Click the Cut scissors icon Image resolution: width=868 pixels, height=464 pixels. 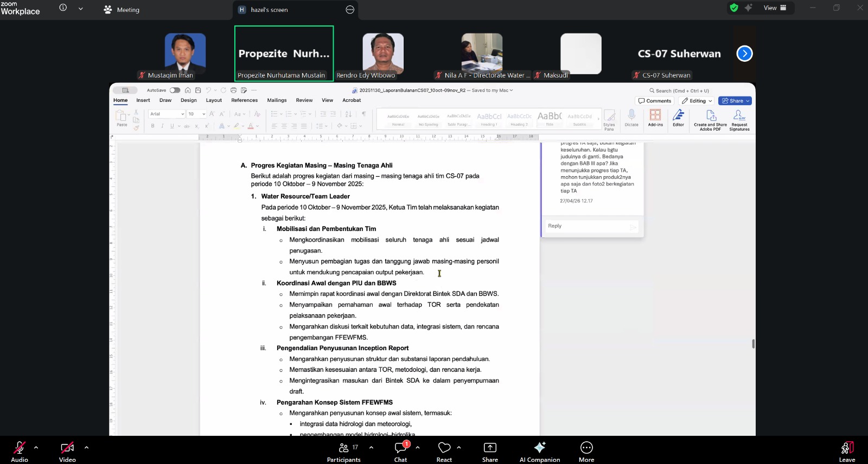[x=136, y=112]
